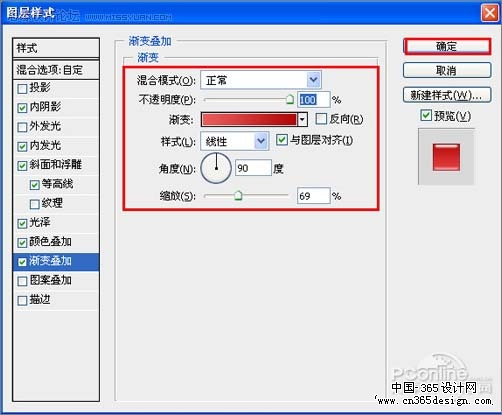This screenshot has width=502, height=415.
Task: Select the 渐变叠加 gradient overlay item
Action: [56, 261]
